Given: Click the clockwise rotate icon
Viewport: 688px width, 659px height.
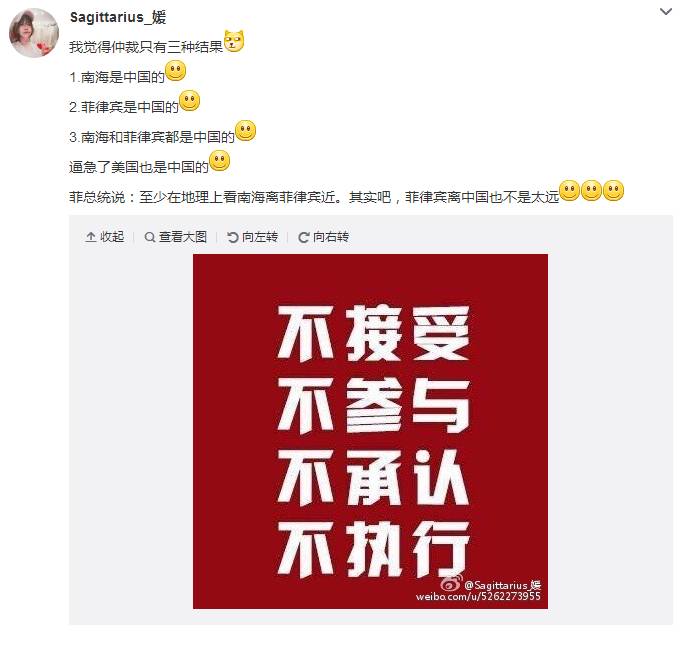Looking at the screenshot, I should pos(304,237).
